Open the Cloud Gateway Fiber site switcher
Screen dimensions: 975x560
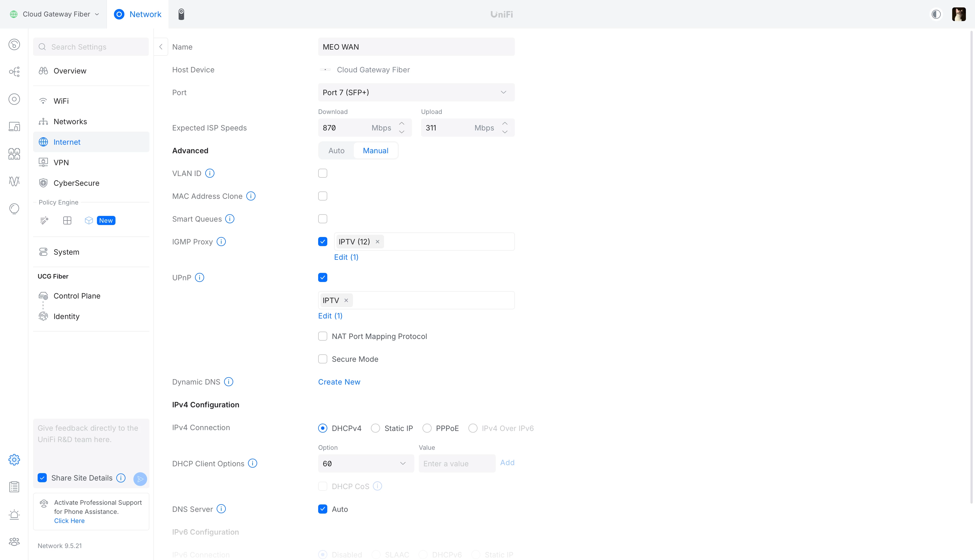click(56, 14)
